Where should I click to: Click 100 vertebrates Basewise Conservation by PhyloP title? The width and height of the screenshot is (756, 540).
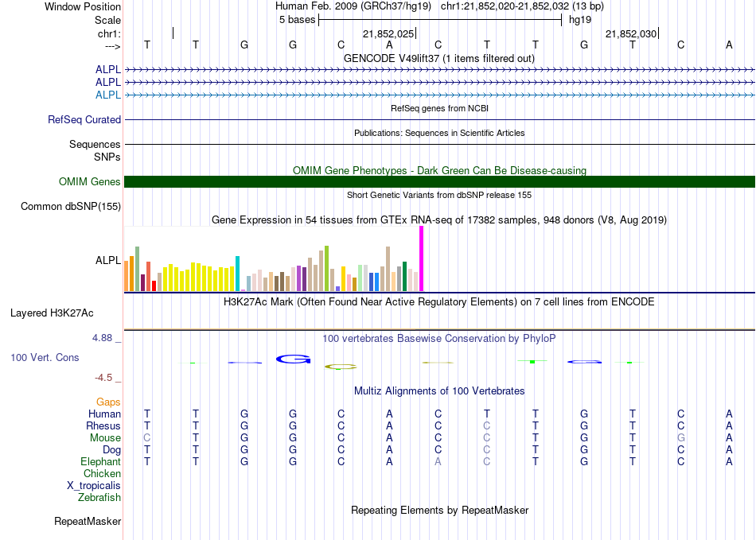(x=438, y=339)
